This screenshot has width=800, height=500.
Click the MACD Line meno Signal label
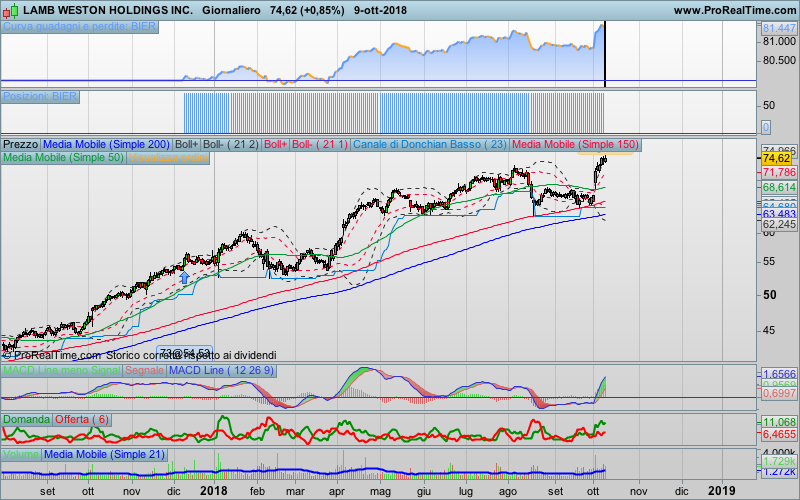coord(62,370)
